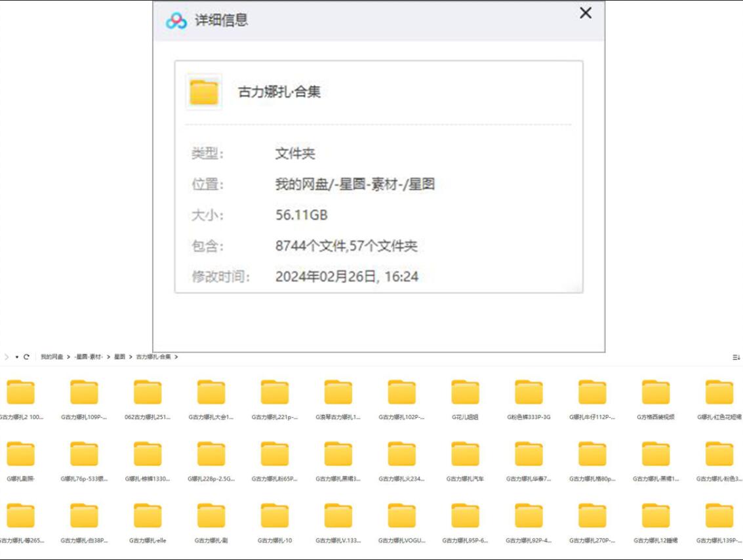The width and height of the screenshot is (743, 560).
Task: Select the G古力娜扎VOGU folder
Action: (401, 523)
